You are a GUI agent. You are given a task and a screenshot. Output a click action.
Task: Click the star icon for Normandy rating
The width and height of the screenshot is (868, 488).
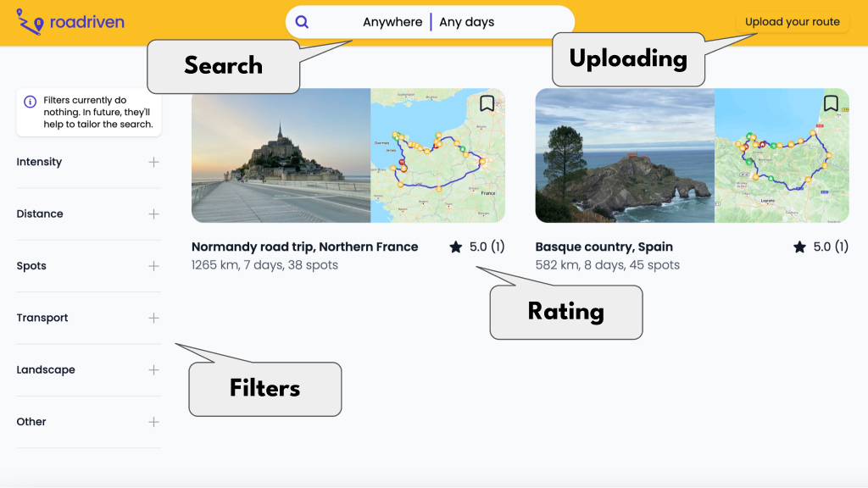[x=456, y=247]
